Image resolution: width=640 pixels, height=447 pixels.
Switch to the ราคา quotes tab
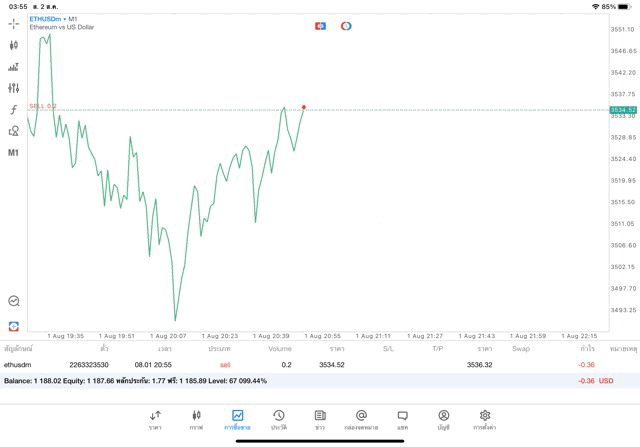pos(155,419)
